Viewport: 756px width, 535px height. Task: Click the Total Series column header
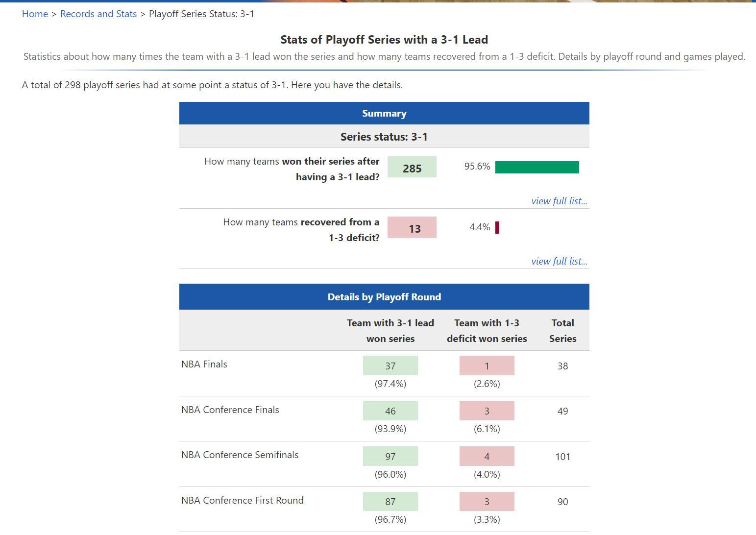coord(562,331)
